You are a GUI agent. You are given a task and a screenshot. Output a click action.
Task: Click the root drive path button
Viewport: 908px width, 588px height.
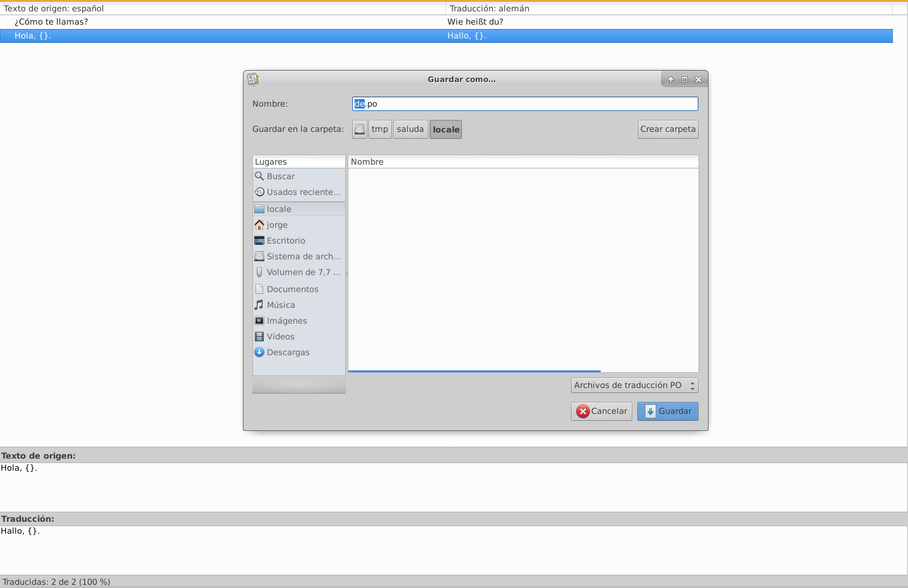pos(360,129)
